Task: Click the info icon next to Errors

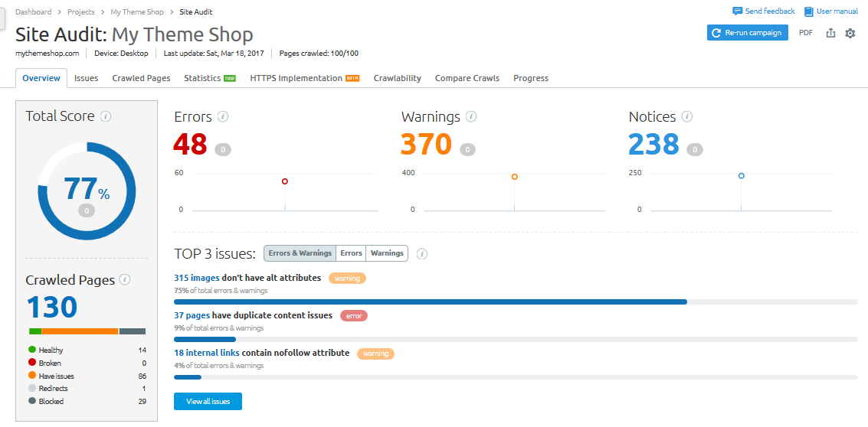Action: coord(223,117)
